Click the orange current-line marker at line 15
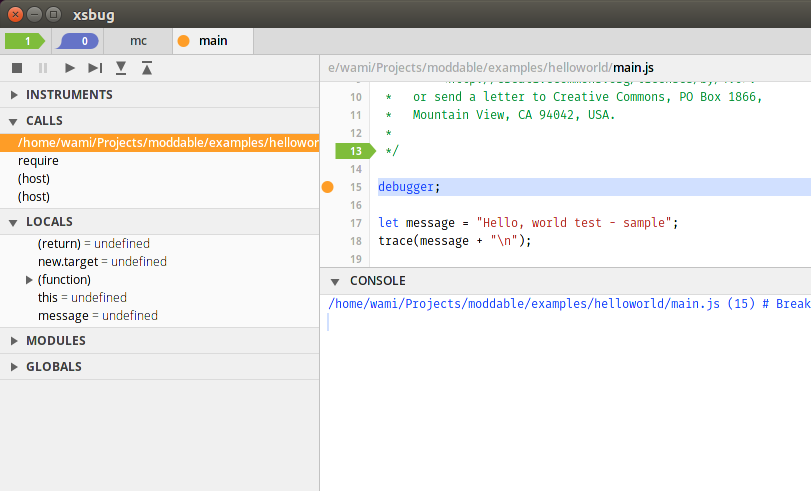The height and width of the screenshot is (491, 811). 327,187
